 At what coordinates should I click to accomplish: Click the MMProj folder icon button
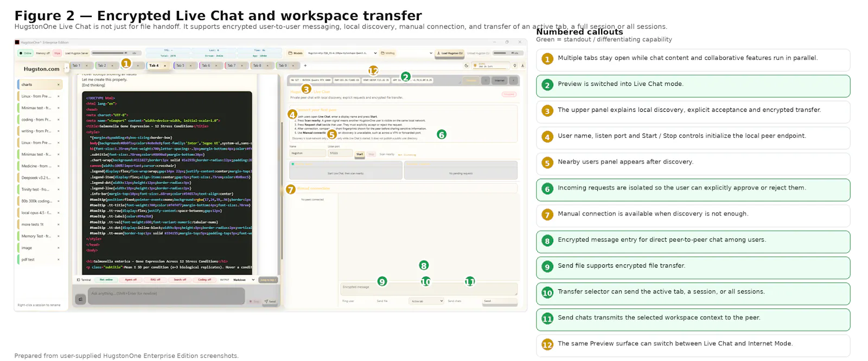388,53
